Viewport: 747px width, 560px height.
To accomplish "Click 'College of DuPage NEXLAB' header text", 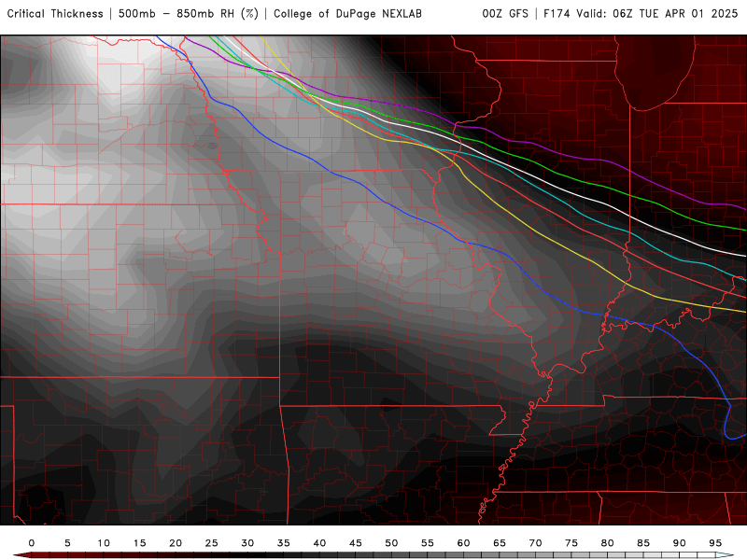I will coord(347,14).
